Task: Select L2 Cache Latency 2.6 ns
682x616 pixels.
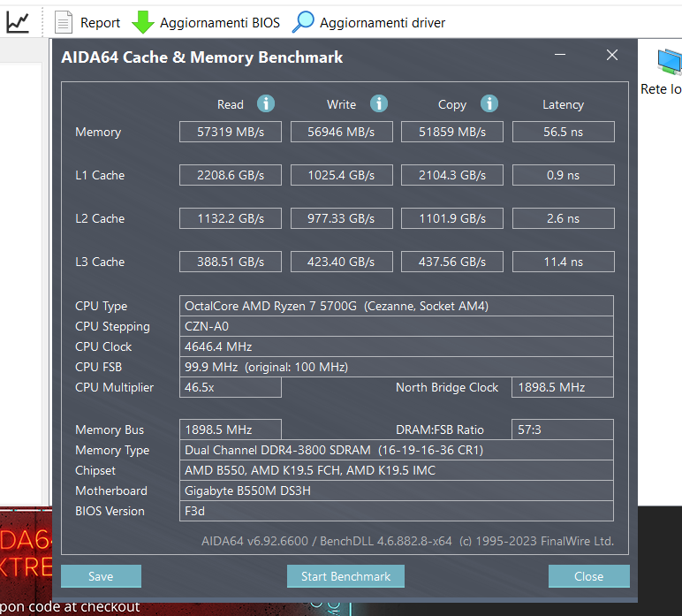Action: tap(564, 218)
